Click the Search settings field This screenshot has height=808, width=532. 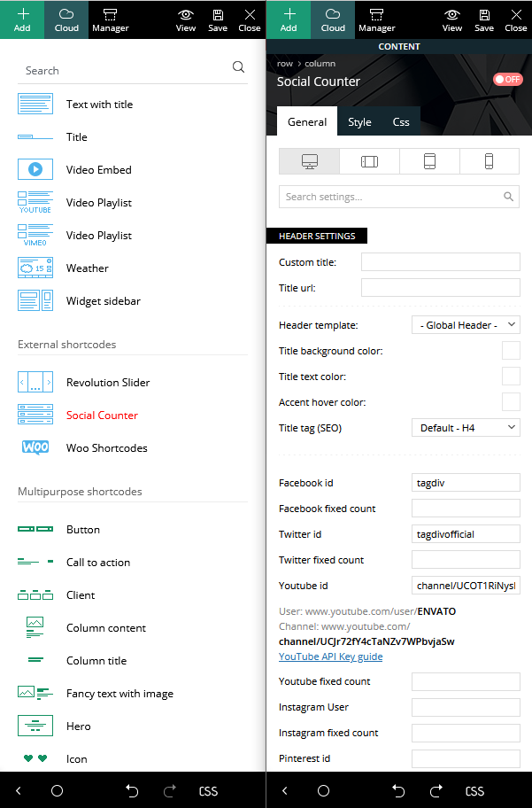(399, 197)
